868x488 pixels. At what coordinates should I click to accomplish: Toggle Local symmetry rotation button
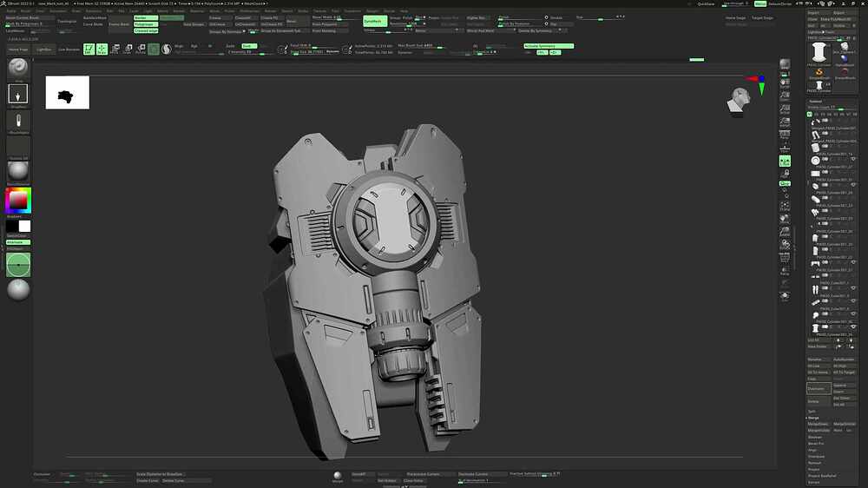785,162
